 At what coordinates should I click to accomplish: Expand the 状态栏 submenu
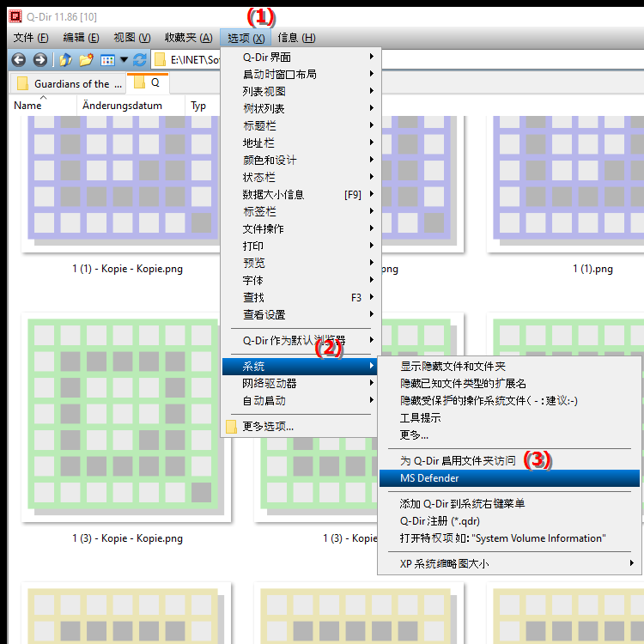300,178
